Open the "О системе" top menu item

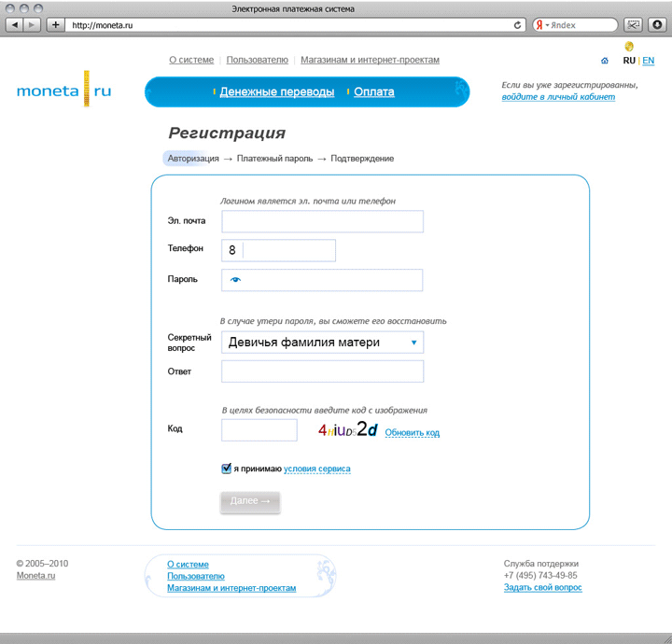(191, 60)
